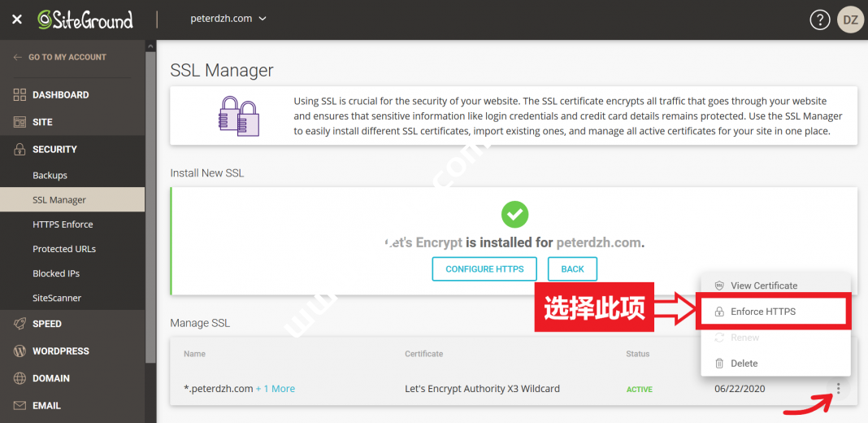Select Enforce HTTPS from the context menu
Viewport: 868px width, 423px height.
click(x=763, y=312)
